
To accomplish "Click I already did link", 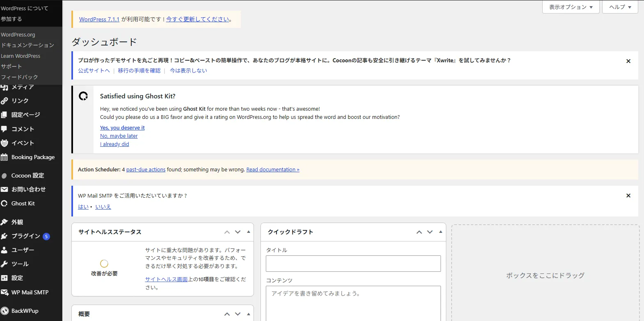I will click(114, 144).
